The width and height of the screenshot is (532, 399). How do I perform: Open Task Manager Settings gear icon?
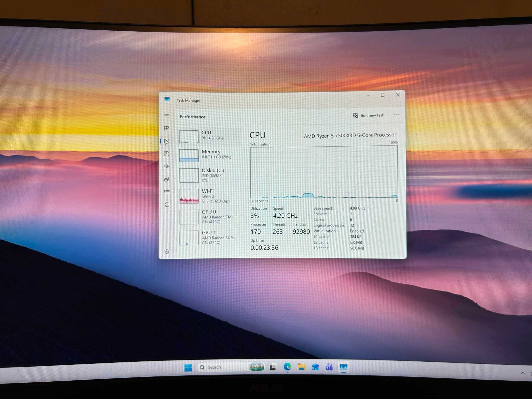[x=167, y=251]
